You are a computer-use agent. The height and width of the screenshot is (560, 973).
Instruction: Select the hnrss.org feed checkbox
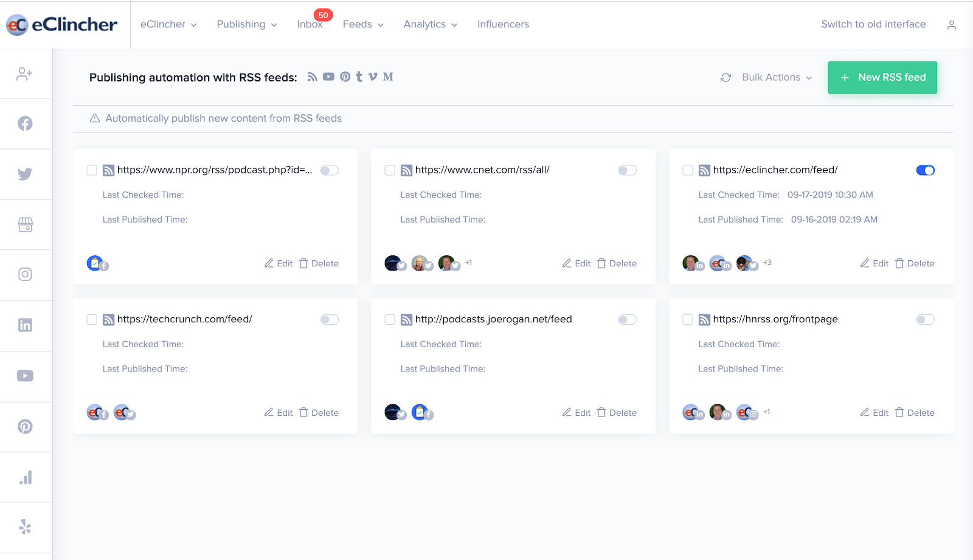click(x=688, y=320)
